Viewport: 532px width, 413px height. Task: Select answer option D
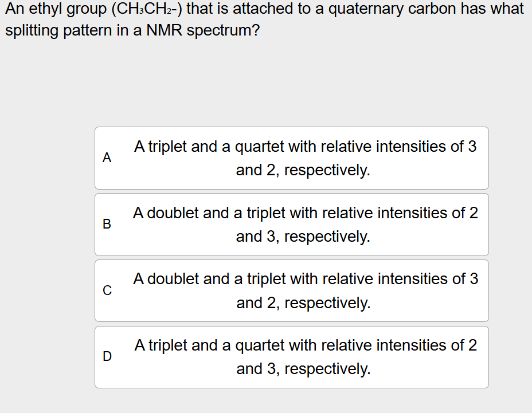click(x=291, y=357)
